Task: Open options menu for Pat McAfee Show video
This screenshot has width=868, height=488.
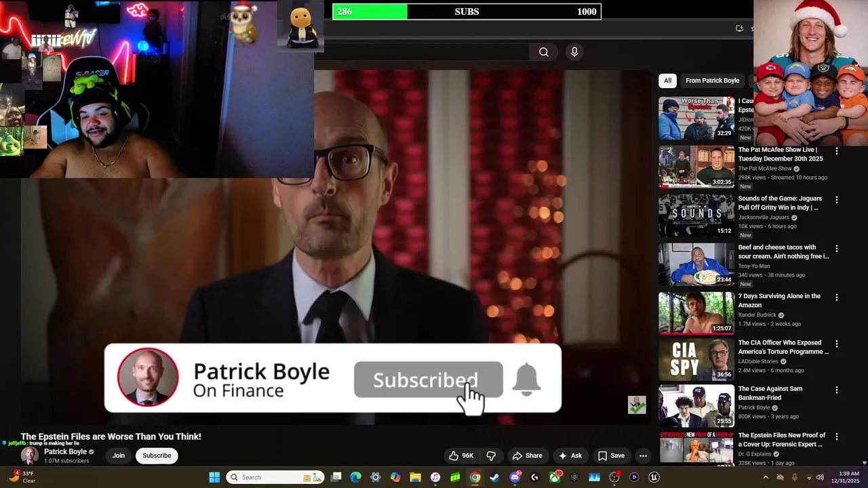Action: pyautogui.click(x=836, y=151)
